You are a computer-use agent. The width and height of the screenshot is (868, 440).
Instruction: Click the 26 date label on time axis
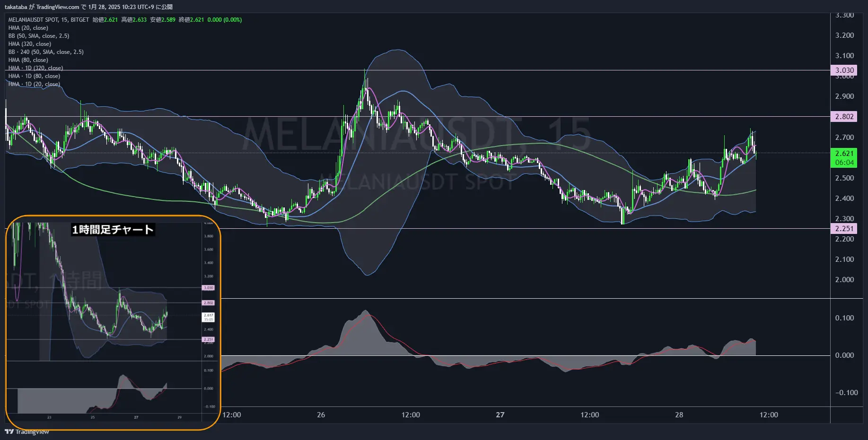(321, 415)
